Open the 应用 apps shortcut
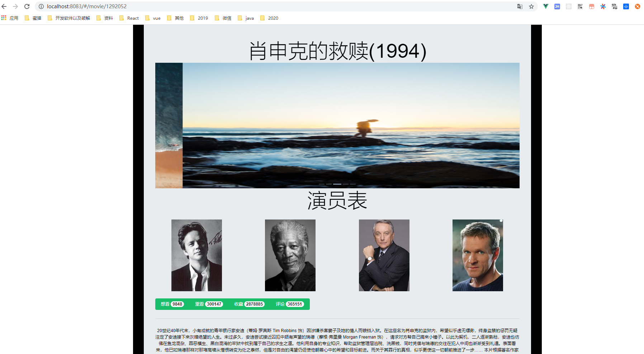 pos(10,18)
